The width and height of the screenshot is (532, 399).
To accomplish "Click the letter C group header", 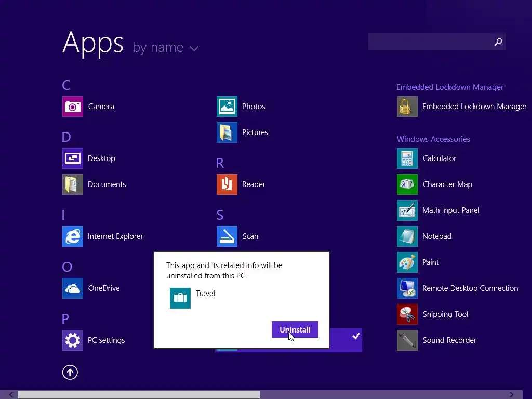I will click(66, 85).
